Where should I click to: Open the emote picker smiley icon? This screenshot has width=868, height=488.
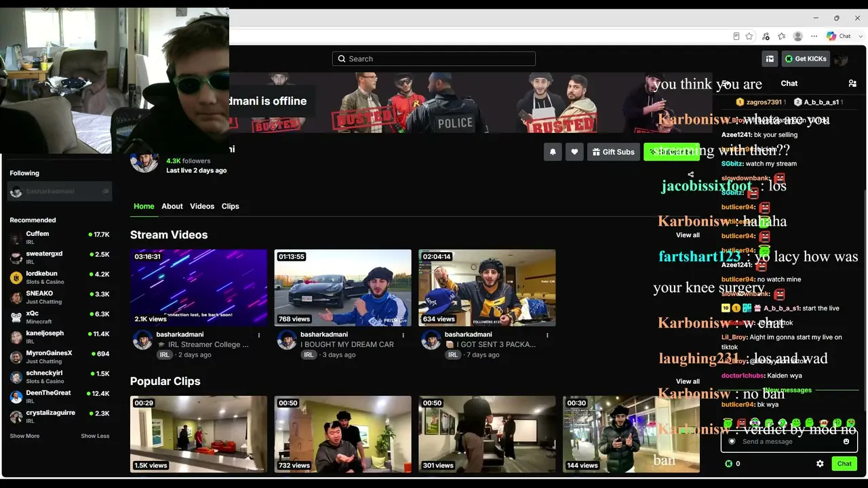846,441
